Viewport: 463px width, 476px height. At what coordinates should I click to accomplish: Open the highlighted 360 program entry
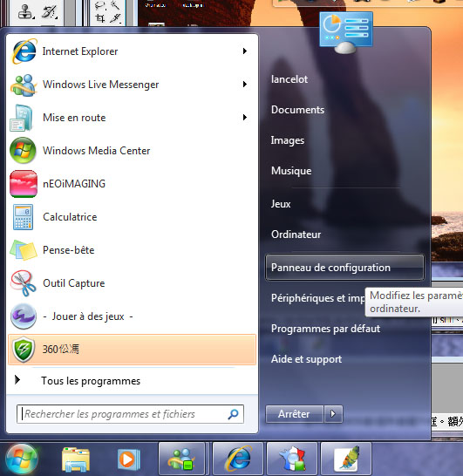[x=132, y=350]
